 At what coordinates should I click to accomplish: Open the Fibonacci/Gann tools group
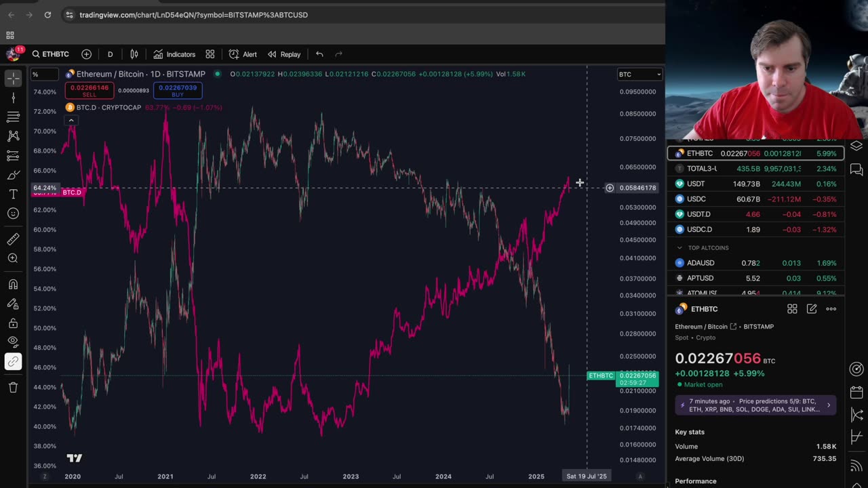[13, 117]
